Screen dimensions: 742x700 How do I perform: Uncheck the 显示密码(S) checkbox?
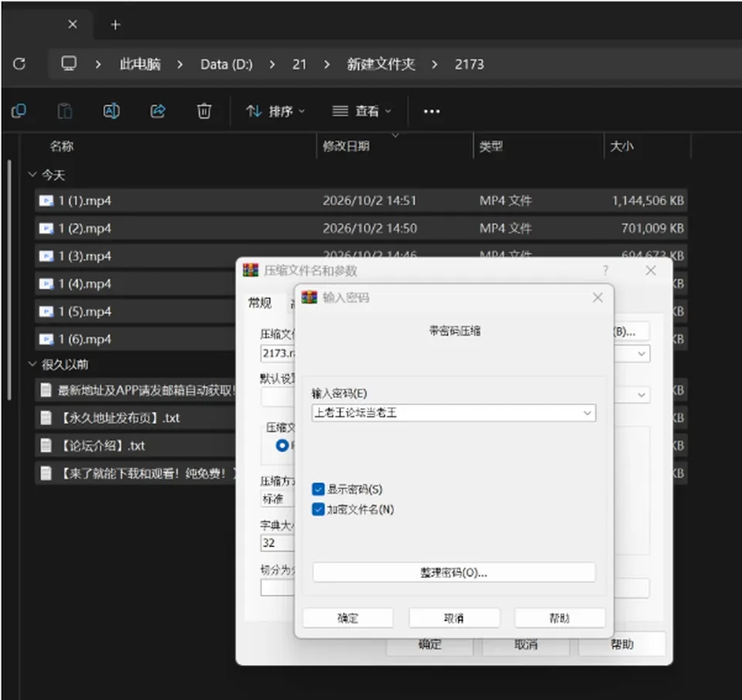point(318,489)
